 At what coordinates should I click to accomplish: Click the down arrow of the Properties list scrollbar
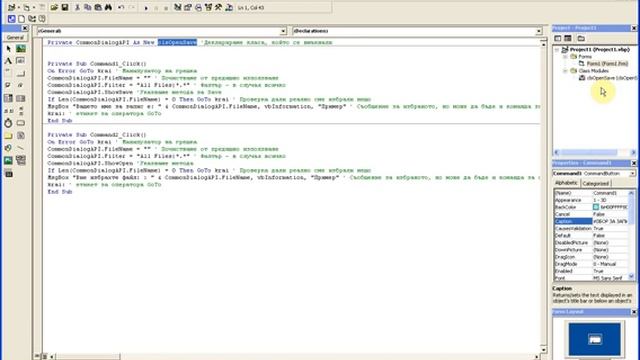(632, 277)
